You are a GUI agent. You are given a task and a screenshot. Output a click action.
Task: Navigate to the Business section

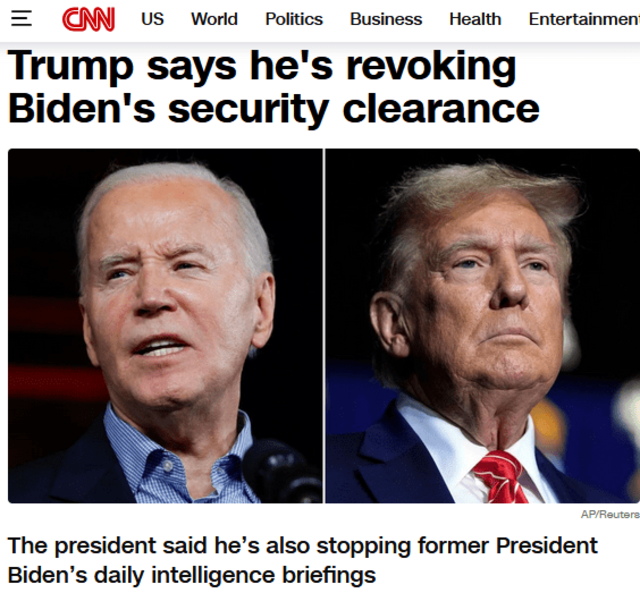[x=386, y=19]
